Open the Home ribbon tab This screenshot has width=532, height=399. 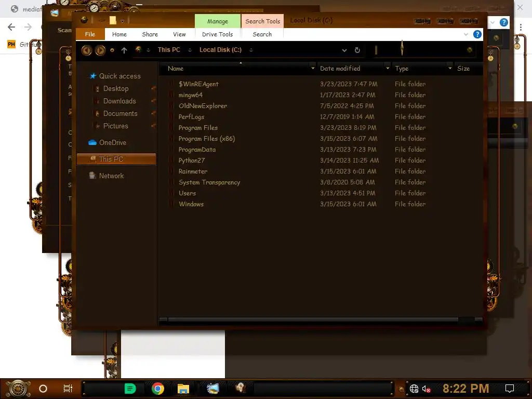click(x=119, y=34)
